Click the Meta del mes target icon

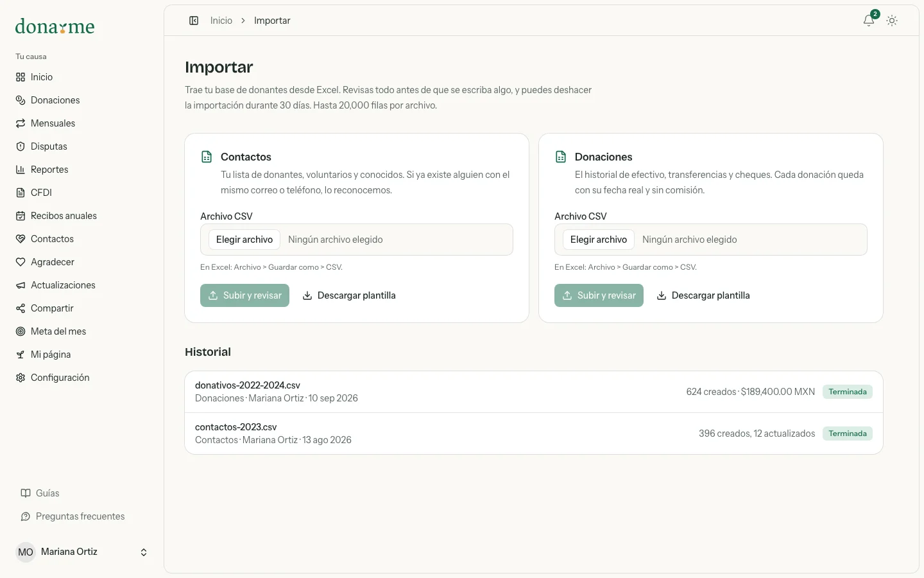[21, 331]
